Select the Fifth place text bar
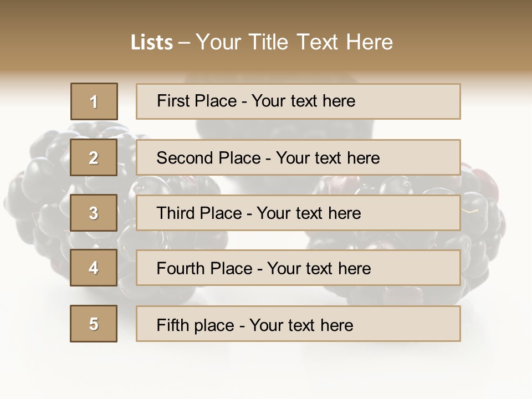Screen dimensions: 532x399 (x=298, y=324)
